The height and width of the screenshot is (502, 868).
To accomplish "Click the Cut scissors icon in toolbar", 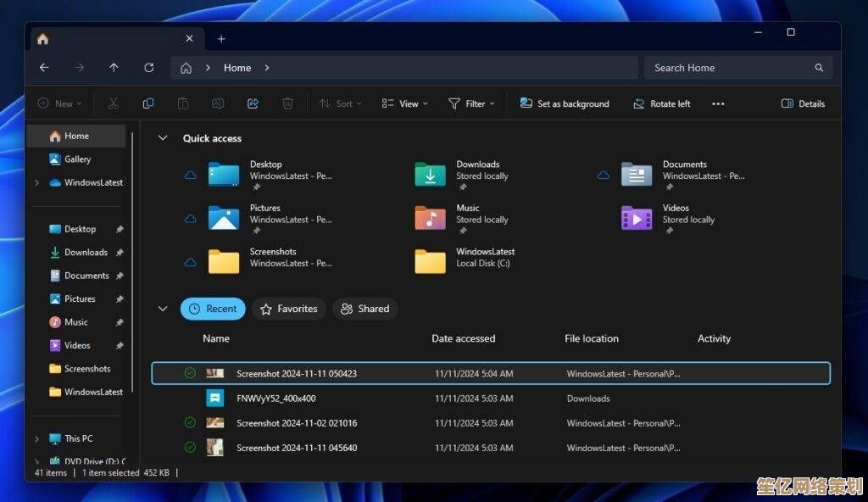I will [113, 103].
